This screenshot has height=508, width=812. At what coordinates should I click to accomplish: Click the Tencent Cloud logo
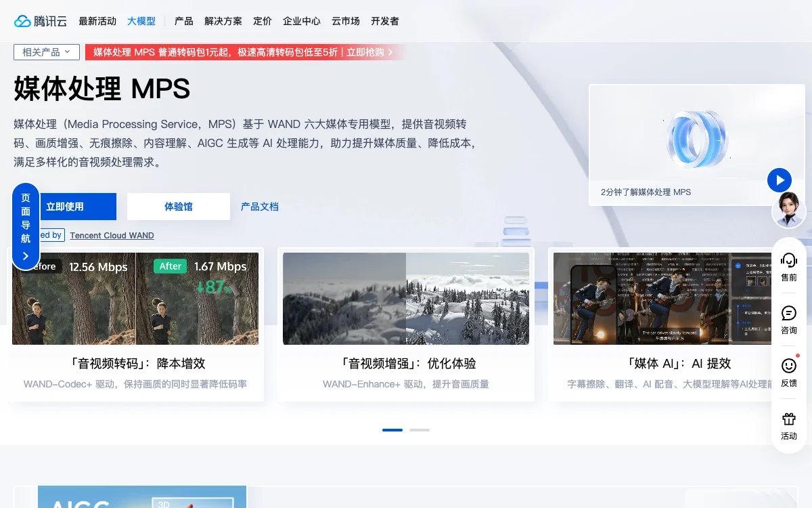coord(41,21)
